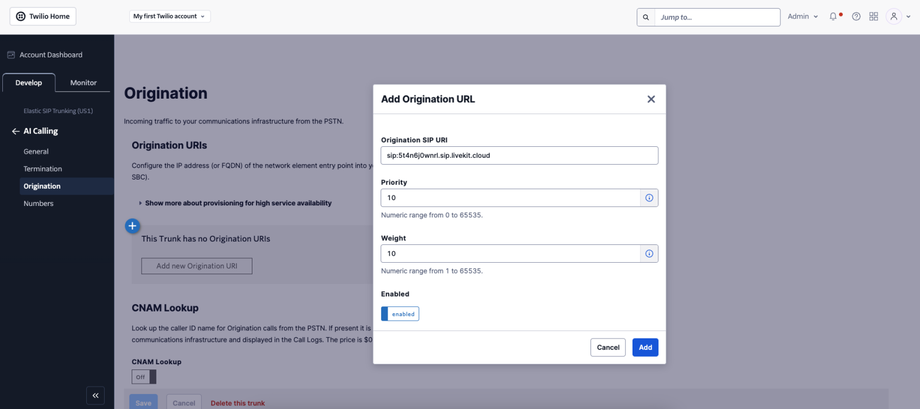Click the blue plus circle icon
920x409 pixels.
(132, 226)
